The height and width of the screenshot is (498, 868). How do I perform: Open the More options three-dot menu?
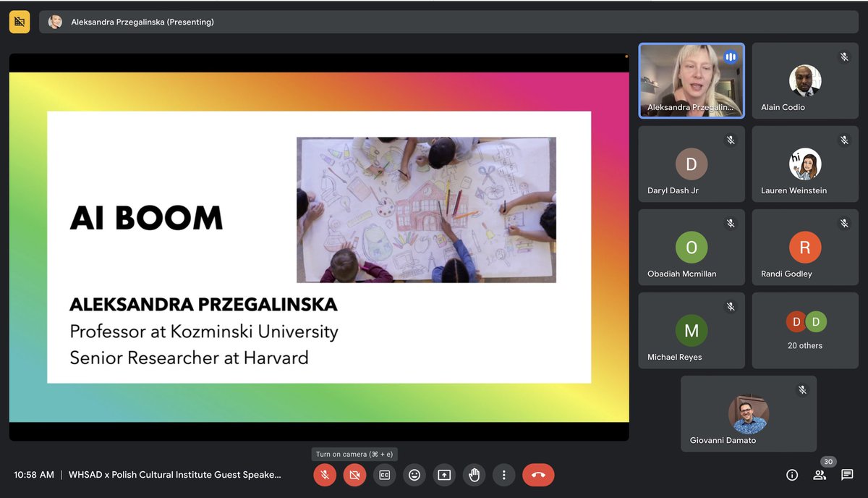pyautogui.click(x=503, y=475)
